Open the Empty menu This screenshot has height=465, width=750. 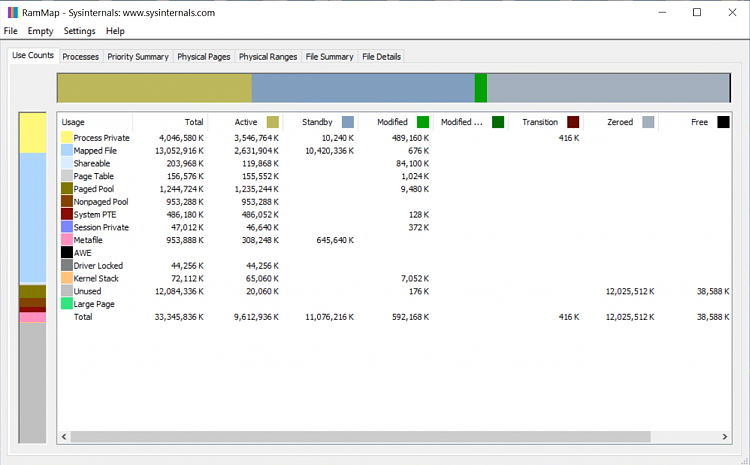pos(40,31)
